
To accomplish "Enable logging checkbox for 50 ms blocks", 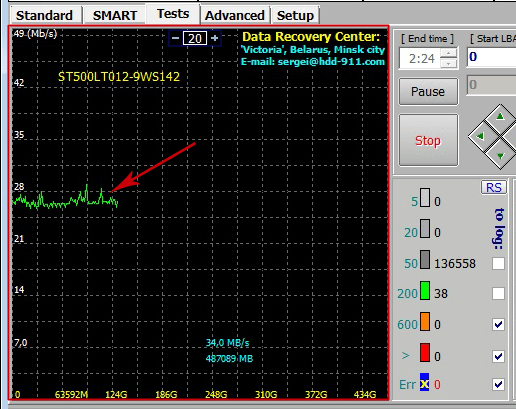I will (498, 263).
